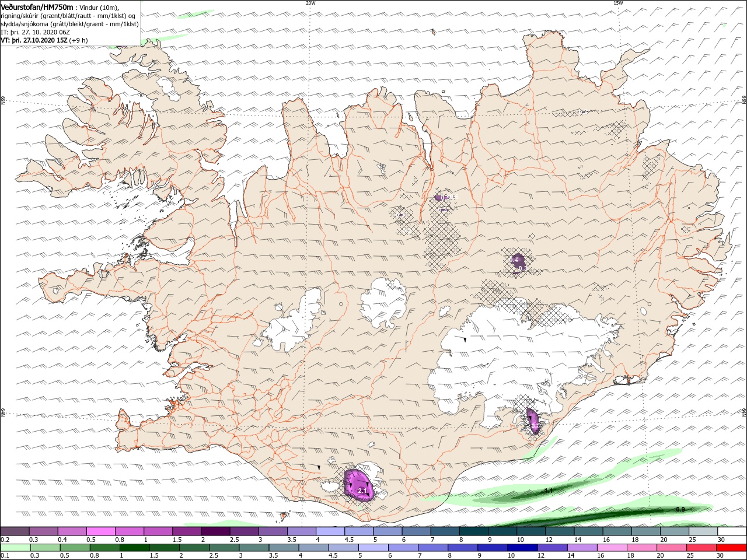Click the purple snow patch on south glacier
This screenshot has height=560, width=747.
(357, 484)
